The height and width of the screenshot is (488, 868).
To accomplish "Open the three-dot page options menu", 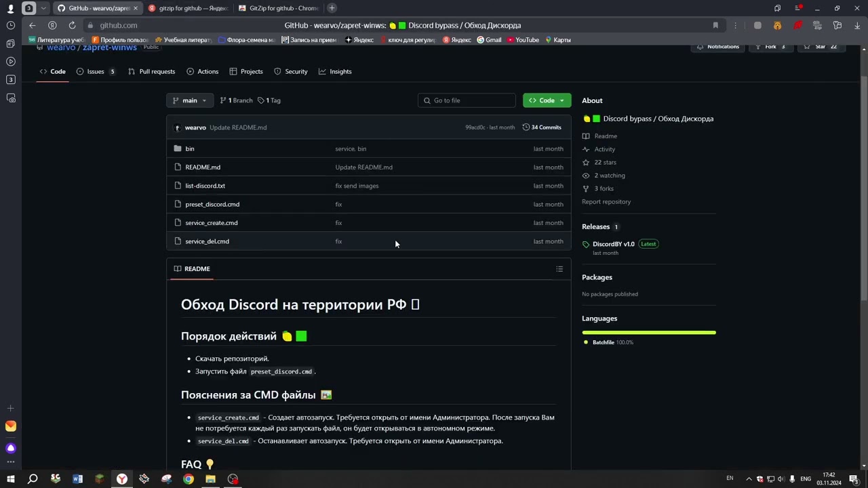I will pyautogui.click(x=735, y=26).
